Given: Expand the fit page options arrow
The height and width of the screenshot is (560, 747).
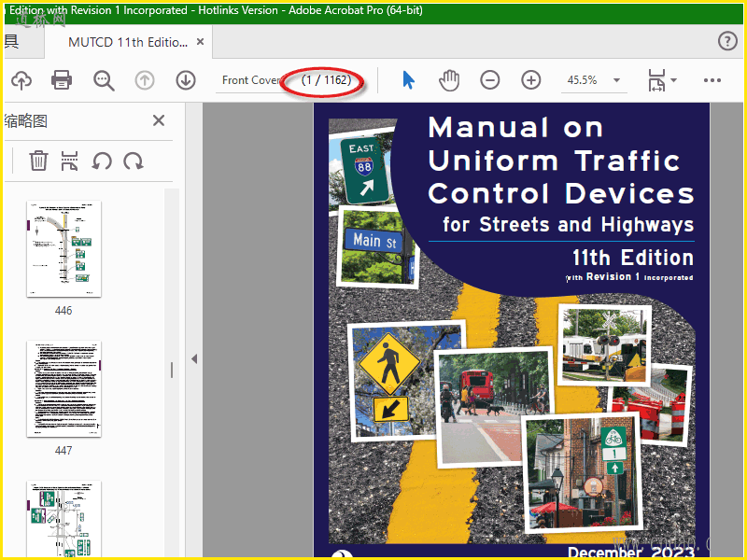Looking at the screenshot, I should click(673, 80).
